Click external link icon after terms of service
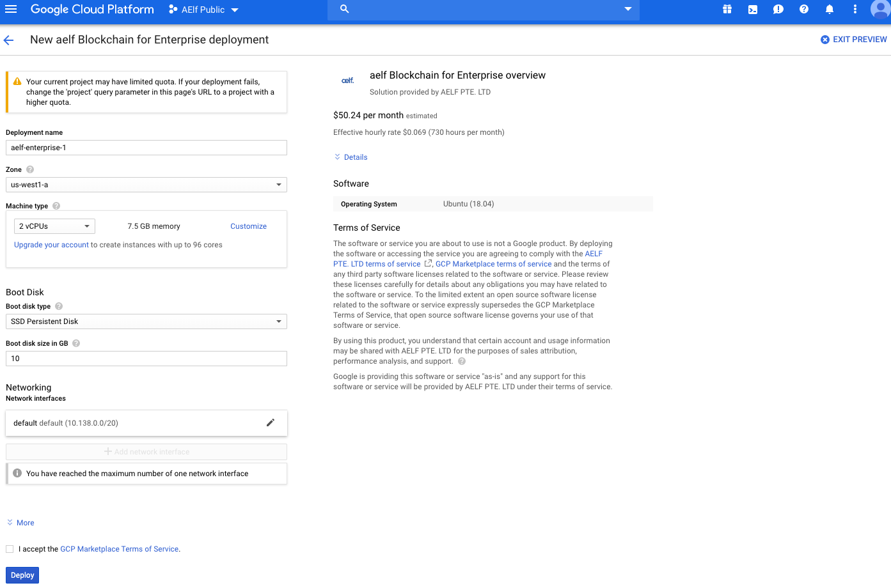The width and height of the screenshot is (891, 588). tap(429, 263)
